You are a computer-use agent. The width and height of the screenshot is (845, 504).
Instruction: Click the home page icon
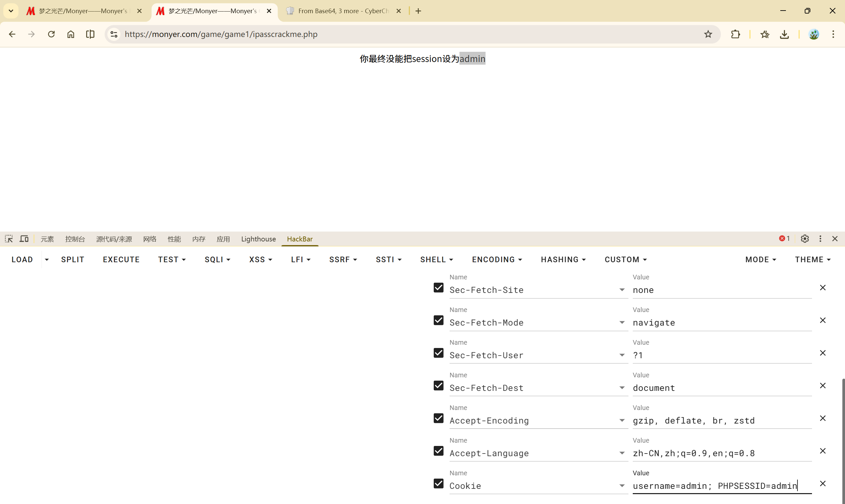pyautogui.click(x=71, y=34)
